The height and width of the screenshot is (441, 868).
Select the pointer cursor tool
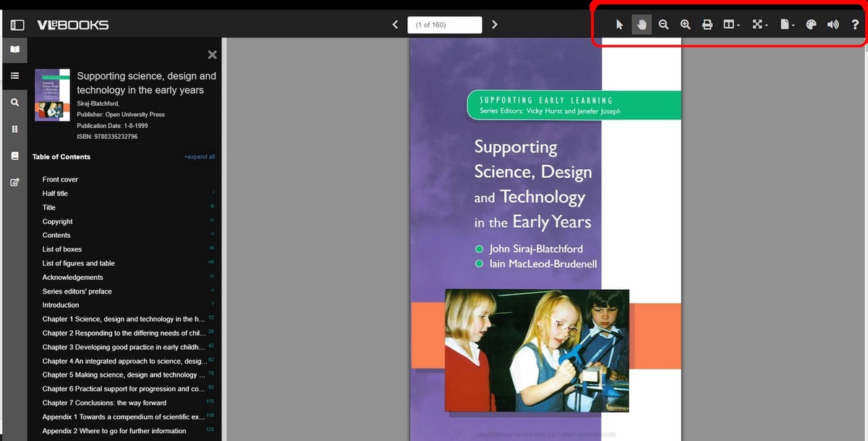[620, 24]
